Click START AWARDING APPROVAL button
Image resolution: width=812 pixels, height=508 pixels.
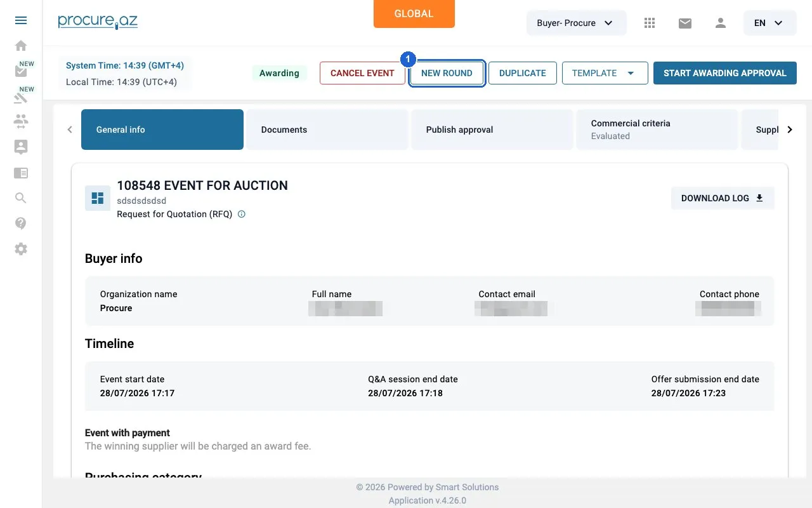725,73
